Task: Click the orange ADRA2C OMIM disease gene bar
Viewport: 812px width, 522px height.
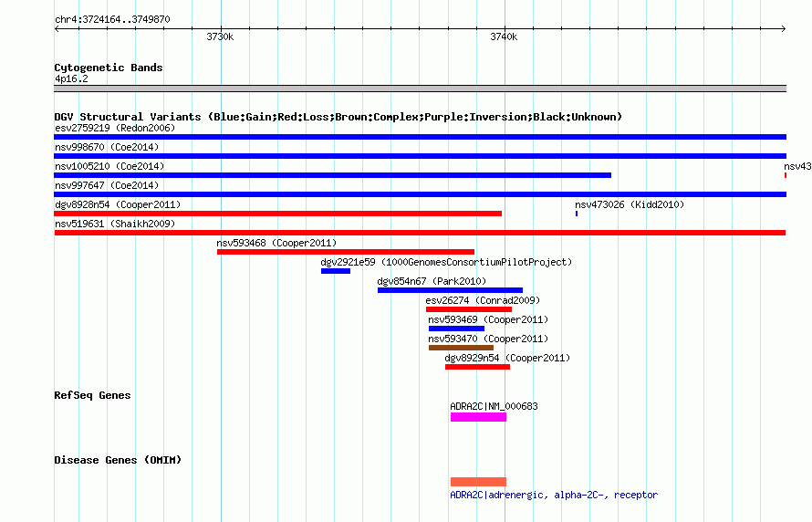Action: [478, 482]
